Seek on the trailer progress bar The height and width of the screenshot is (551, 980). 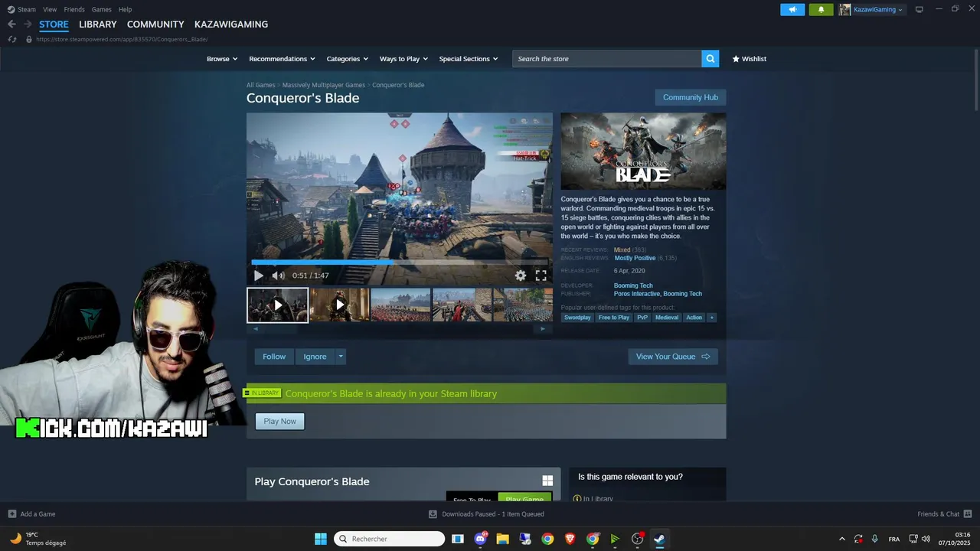tap(399, 262)
